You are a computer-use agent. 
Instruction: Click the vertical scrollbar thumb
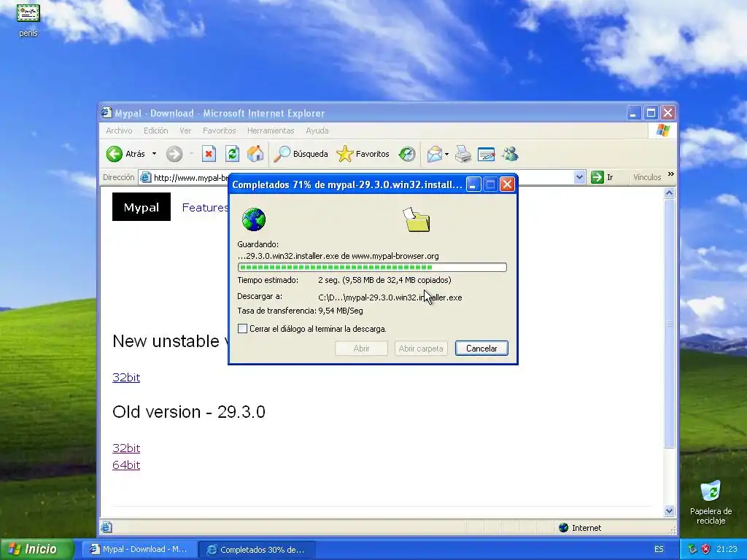(670, 324)
